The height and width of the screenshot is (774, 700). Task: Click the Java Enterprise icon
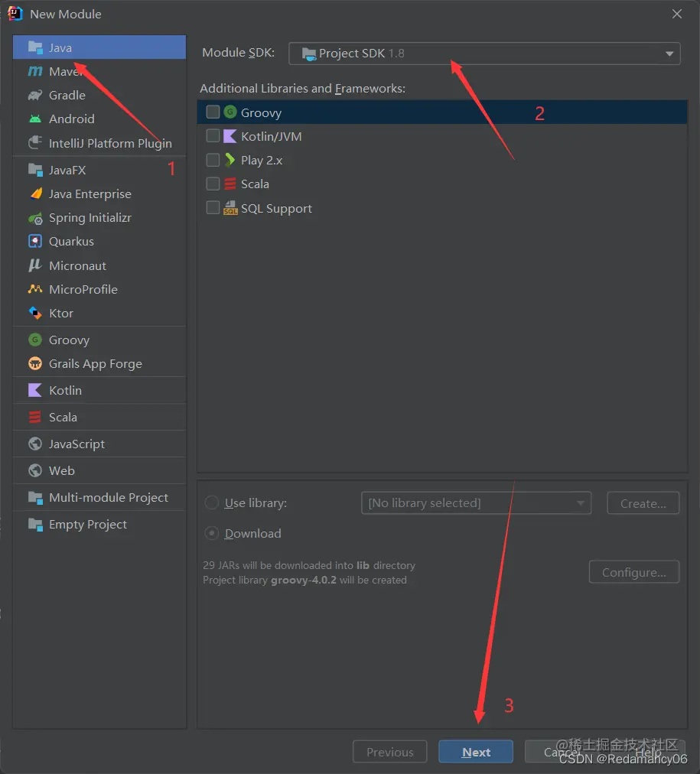click(36, 193)
